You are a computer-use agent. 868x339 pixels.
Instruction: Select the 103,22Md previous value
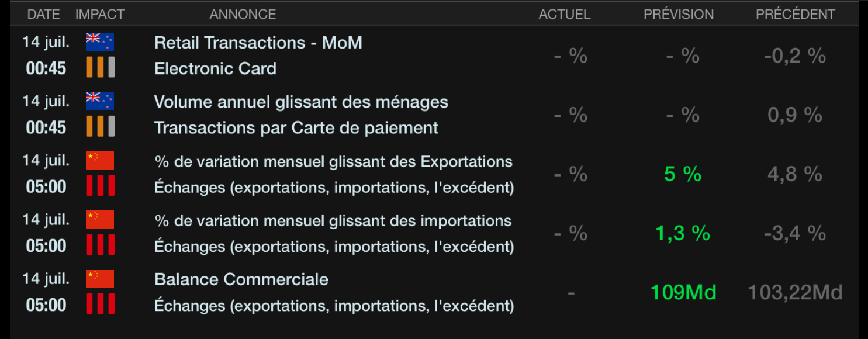point(796,292)
